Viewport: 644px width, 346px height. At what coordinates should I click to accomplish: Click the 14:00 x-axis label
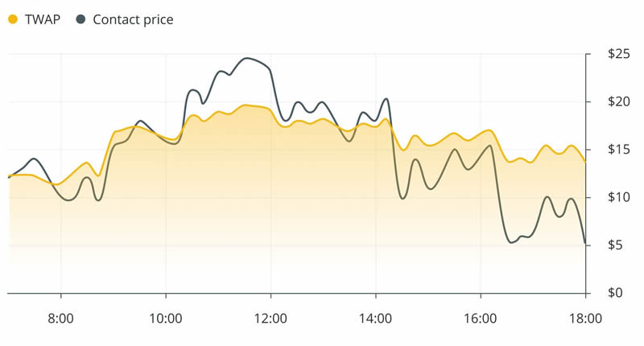(x=376, y=318)
